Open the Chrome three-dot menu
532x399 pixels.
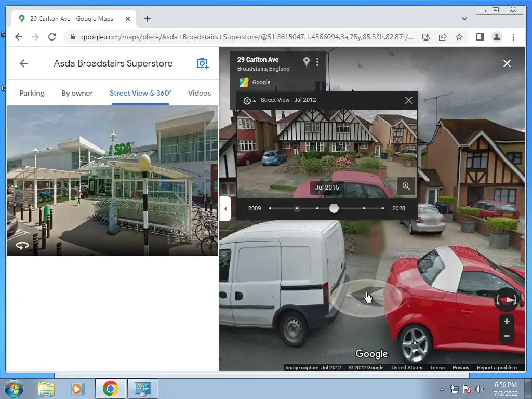point(513,37)
